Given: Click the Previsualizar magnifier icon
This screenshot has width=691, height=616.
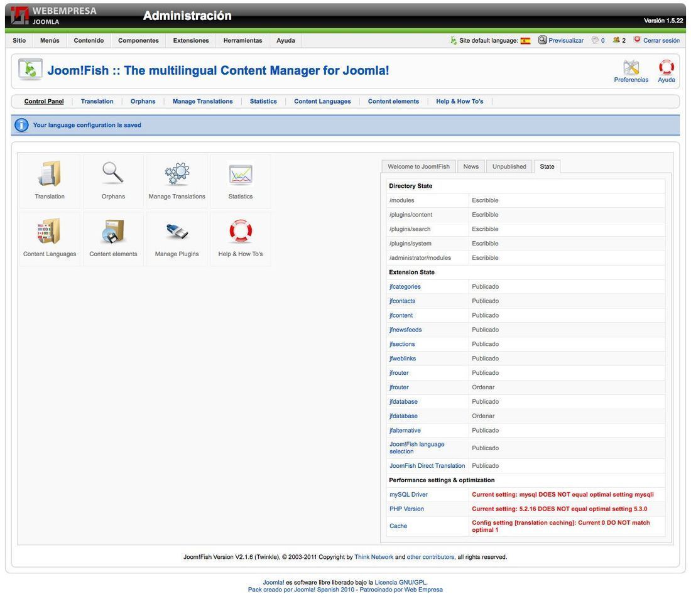Looking at the screenshot, I should tap(543, 40).
